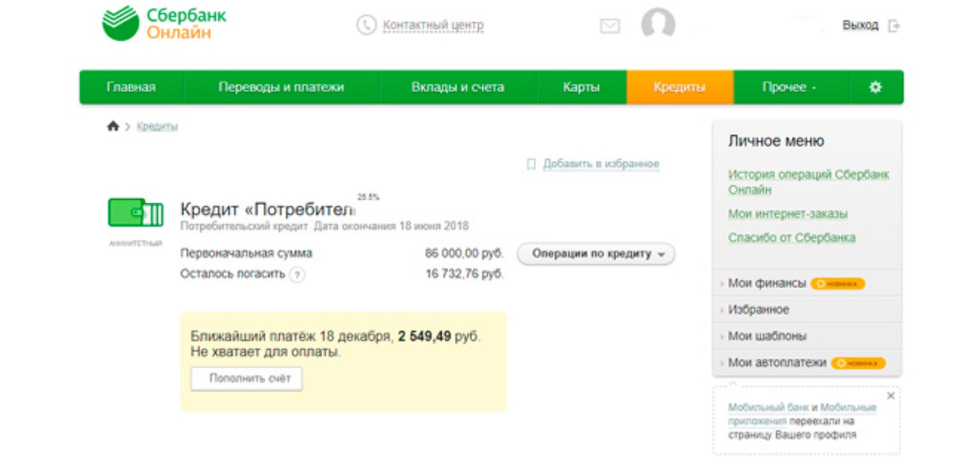Click the green wallet credit icon
Screen dimensions: 980x459
point(135,212)
